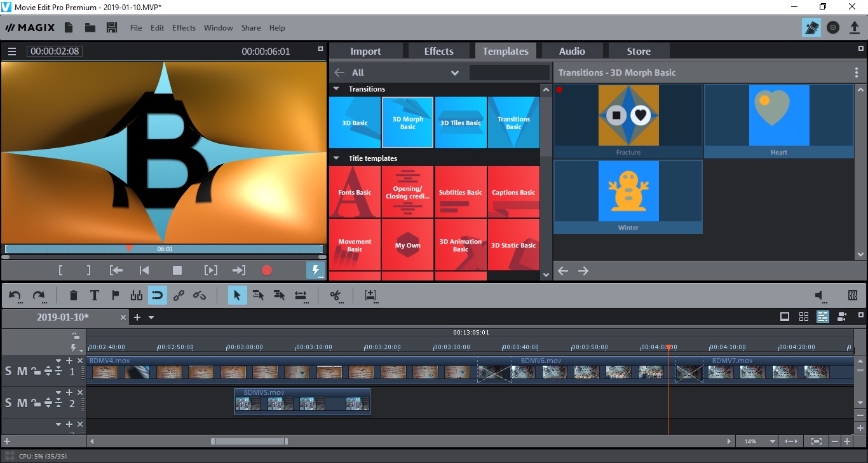Open the 3D Morph Basic panel options menu
868x463 pixels.
pyautogui.click(x=857, y=73)
